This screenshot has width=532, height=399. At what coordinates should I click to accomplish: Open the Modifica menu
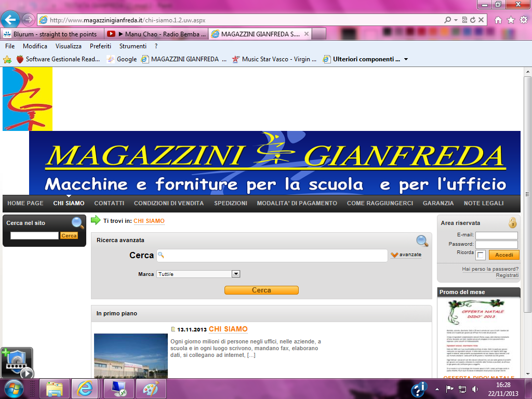pyautogui.click(x=35, y=46)
